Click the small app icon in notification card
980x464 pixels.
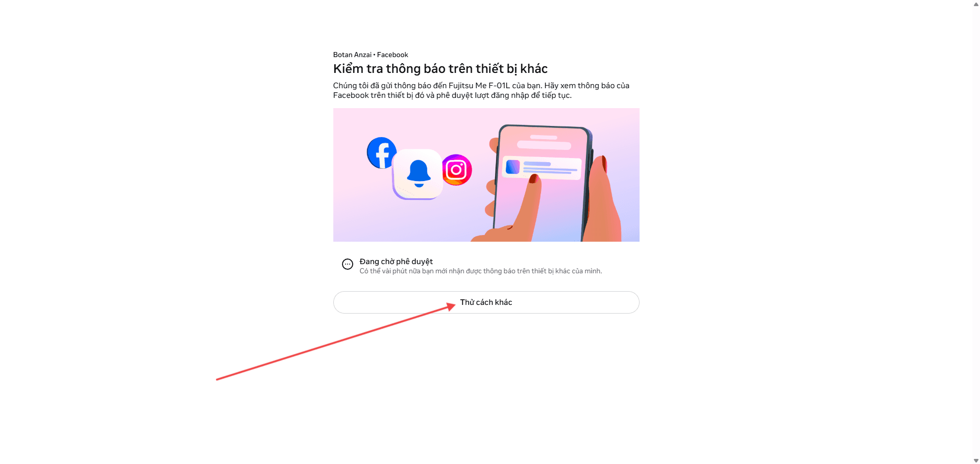(x=512, y=167)
